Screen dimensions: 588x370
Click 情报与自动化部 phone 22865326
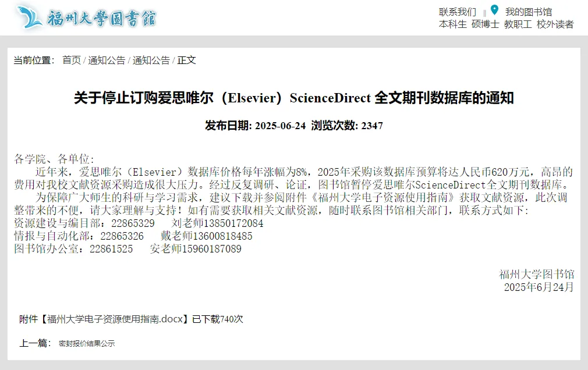pos(122,236)
